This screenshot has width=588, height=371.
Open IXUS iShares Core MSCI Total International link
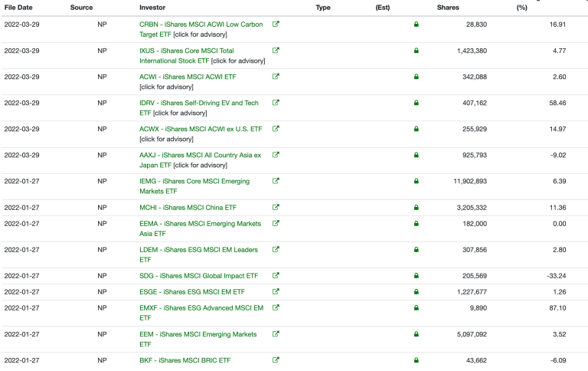click(x=187, y=56)
